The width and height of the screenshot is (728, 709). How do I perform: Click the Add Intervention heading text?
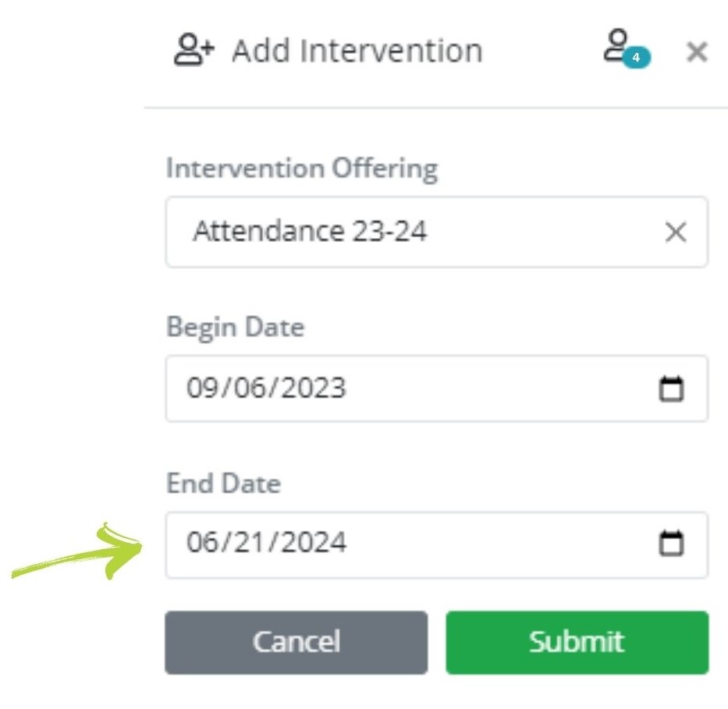357,51
